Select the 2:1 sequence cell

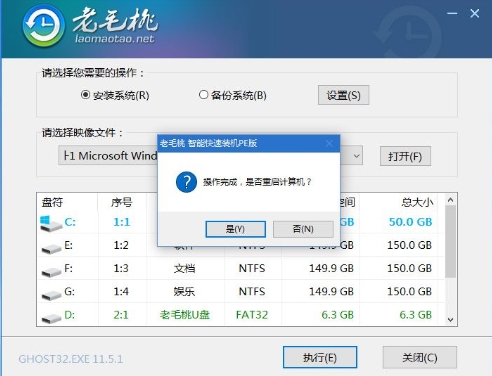tap(121, 315)
